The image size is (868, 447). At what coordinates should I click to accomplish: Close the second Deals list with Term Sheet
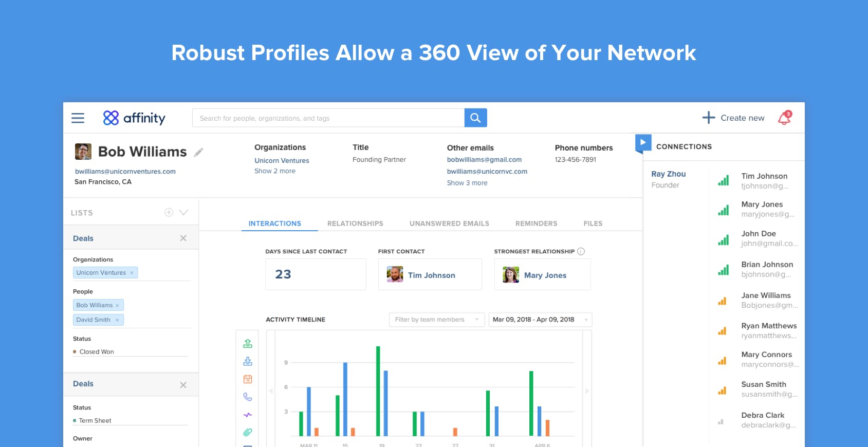tap(183, 385)
